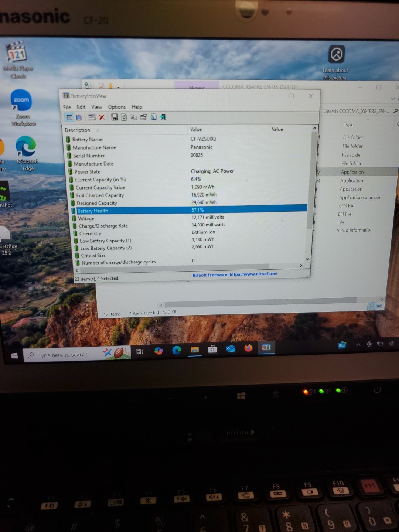Screen dimensions: 399x532
Task: Open the View menu in BatteryInfoView
Action: pos(96,107)
